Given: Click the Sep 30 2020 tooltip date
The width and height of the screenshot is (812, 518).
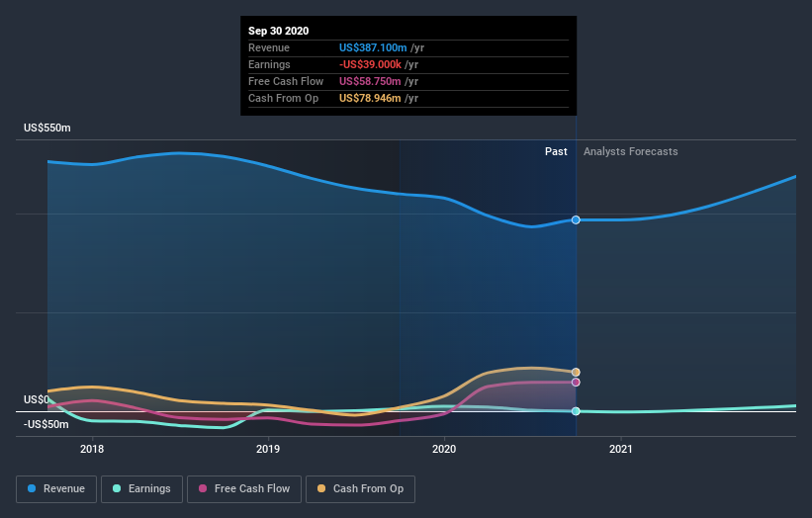Looking at the screenshot, I should [278, 31].
